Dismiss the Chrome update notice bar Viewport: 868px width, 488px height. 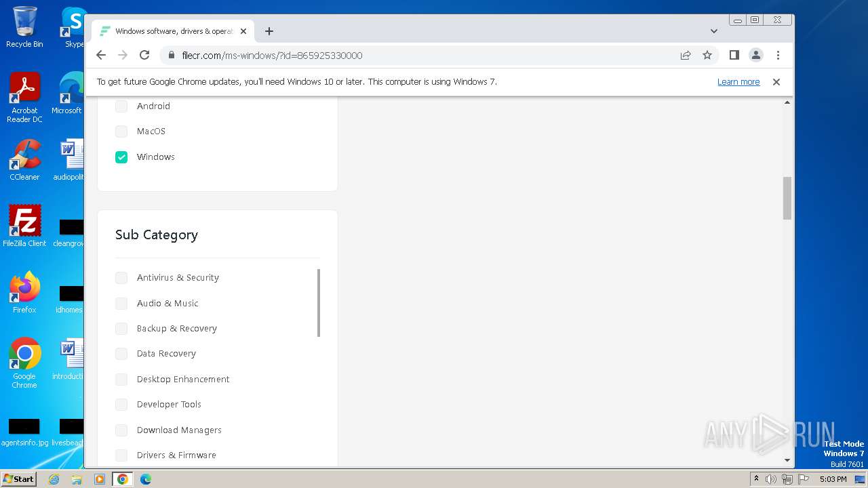[x=776, y=82]
